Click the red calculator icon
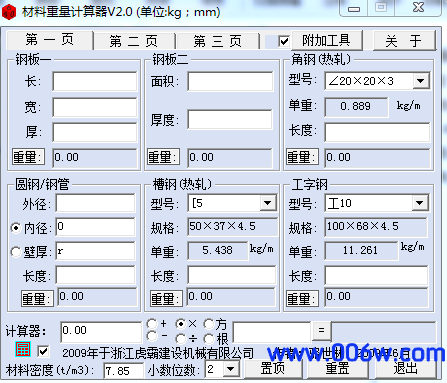This screenshot has width=447, height=383. (x=23, y=349)
